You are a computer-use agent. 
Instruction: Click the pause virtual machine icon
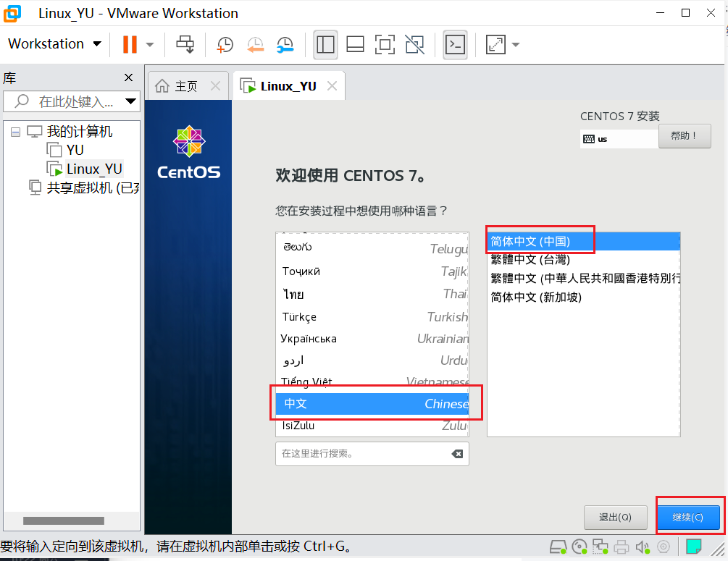[x=130, y=45]
